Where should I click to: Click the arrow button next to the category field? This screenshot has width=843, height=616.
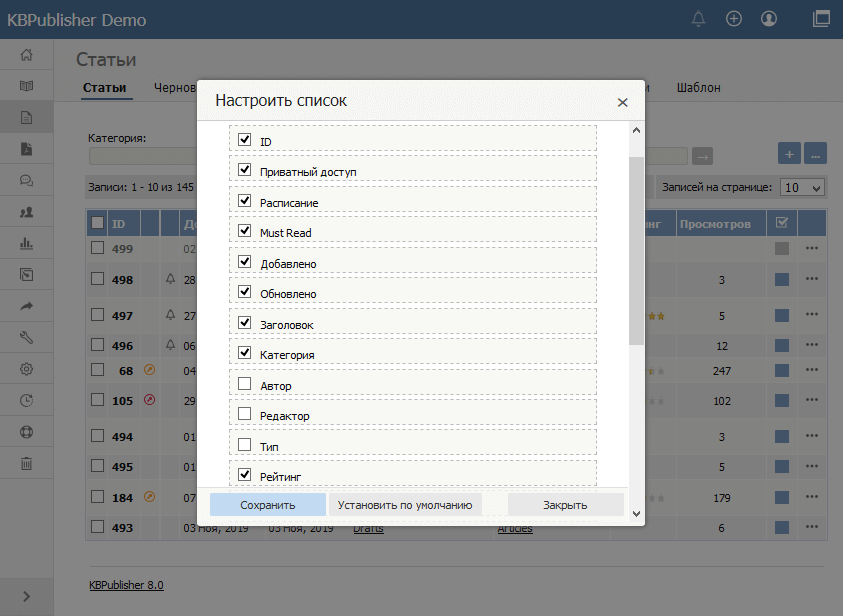[x=702, y=156]
